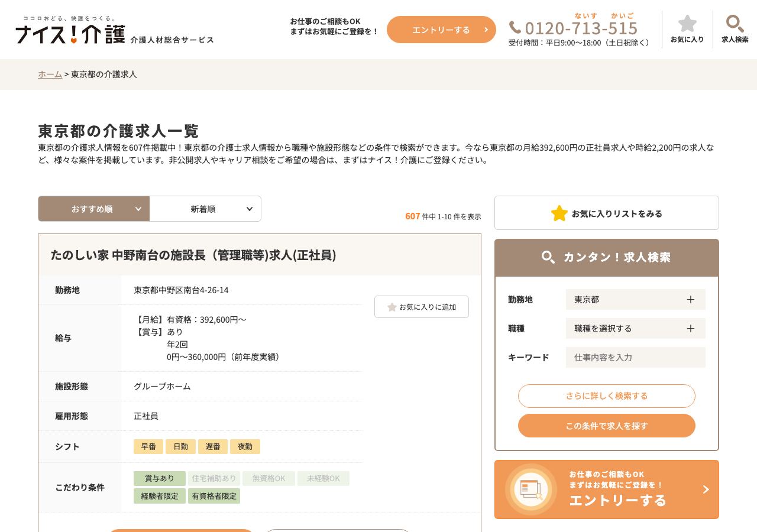
Task: Click the 夜勤 shift tag
Action: coord(245,446)
